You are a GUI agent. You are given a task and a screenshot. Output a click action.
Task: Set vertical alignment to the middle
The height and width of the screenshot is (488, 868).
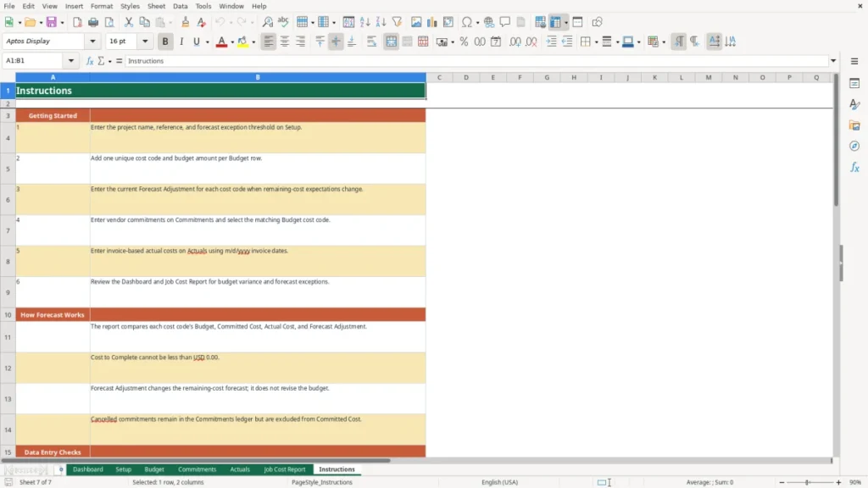click(336, 42)
